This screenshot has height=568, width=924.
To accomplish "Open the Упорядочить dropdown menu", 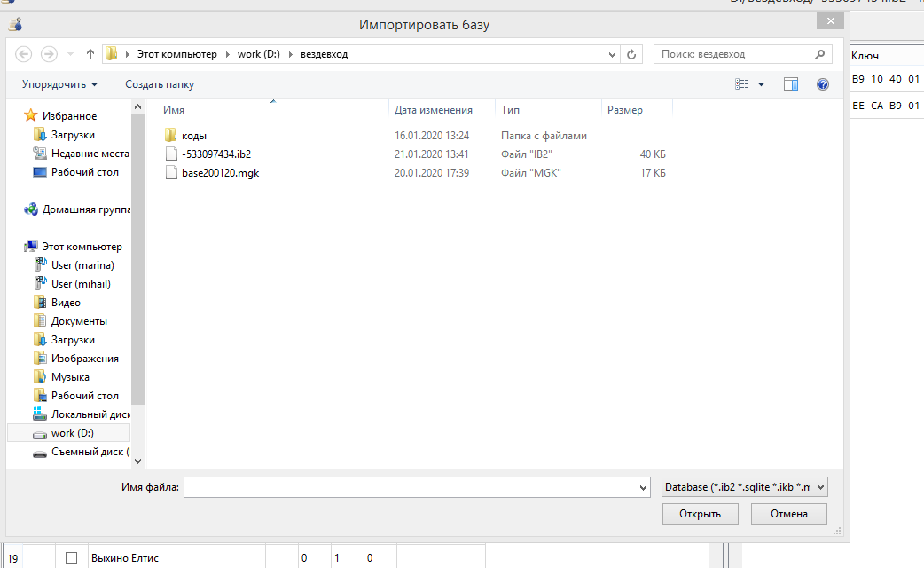I will coord(60,84).
